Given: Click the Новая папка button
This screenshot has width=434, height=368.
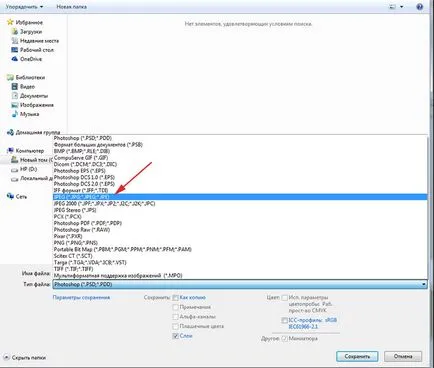Looking at the screenshot, I should [x=72, y=7].
